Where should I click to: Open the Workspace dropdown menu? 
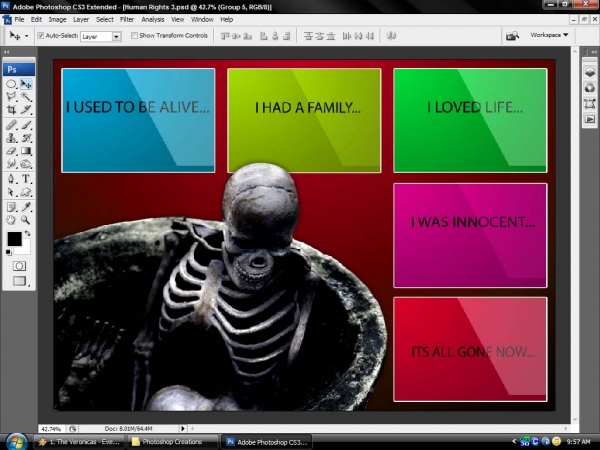click(x=549, y=35)
